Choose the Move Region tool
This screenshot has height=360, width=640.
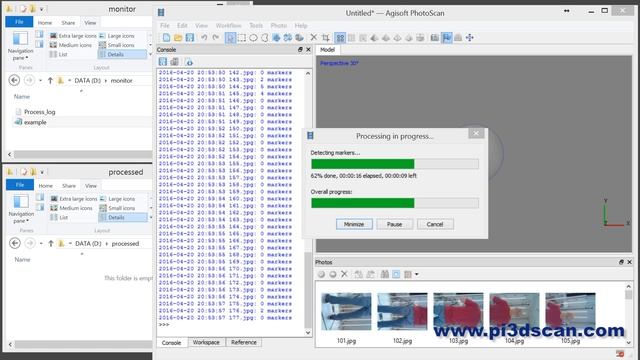[x=276, y=38]
